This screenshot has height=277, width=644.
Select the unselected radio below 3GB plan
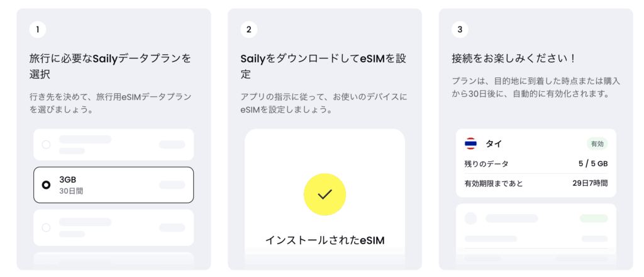46,227
